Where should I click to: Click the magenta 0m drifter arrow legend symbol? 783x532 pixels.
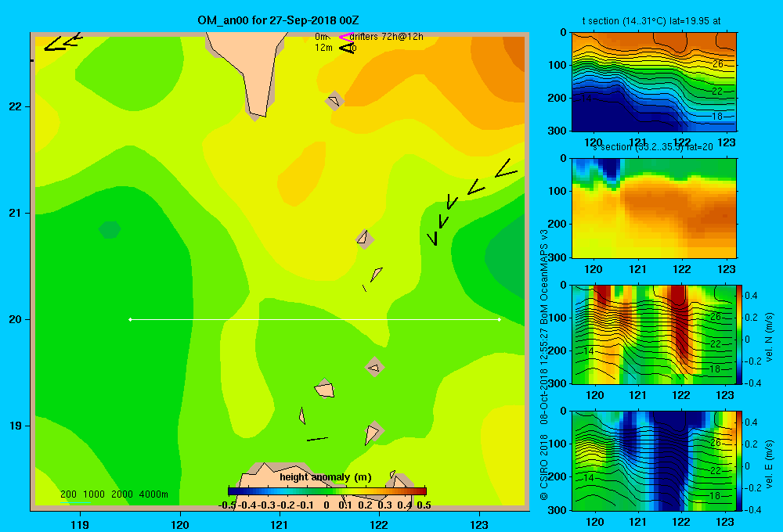tap(346, 37)
